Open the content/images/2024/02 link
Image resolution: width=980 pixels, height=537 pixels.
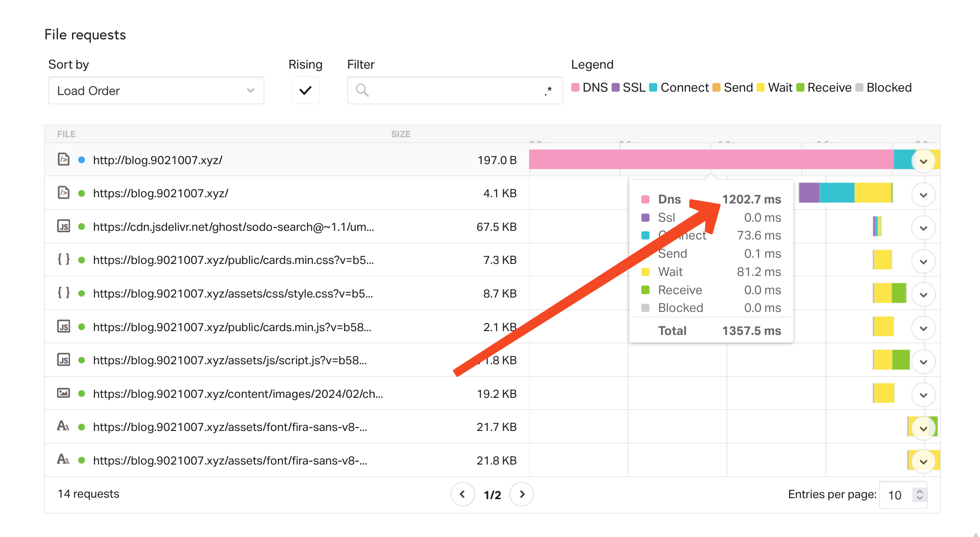(238, 394)
